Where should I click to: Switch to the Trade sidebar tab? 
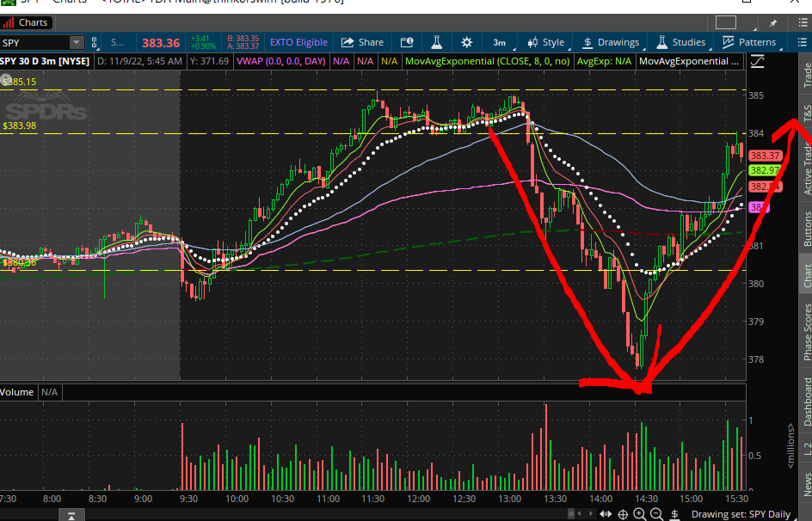pyautogui.click(x=806, y=75)
